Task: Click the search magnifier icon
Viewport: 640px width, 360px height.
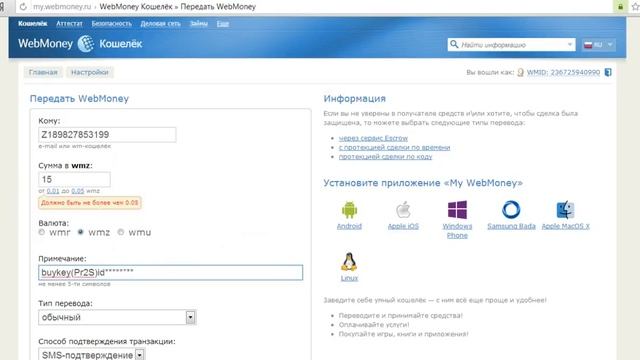Action: [x=454, y=44]
